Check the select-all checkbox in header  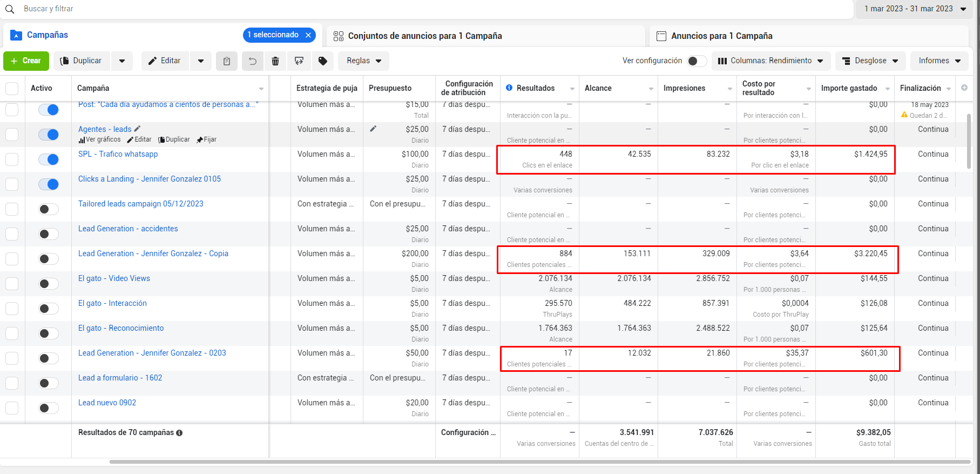coord(12,88)
